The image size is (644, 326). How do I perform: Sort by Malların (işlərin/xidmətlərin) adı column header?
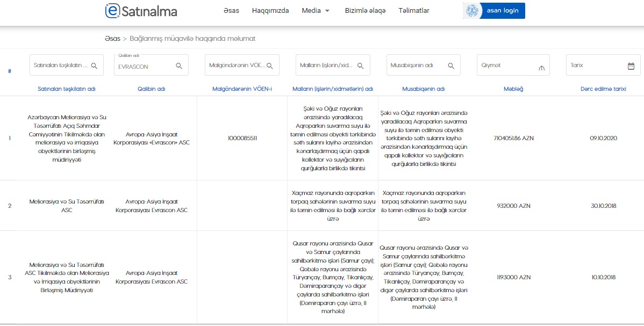click(x=333, y=89)
